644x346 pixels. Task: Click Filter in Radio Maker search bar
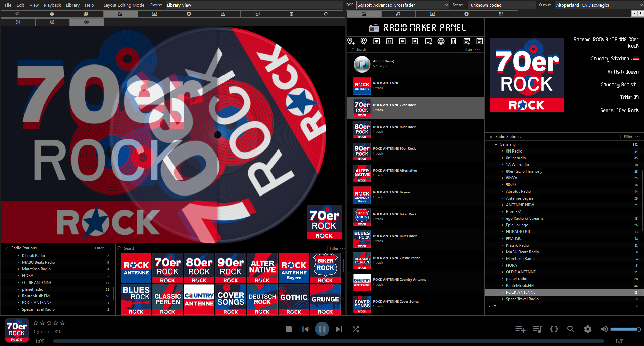click(x=468, y=49)
